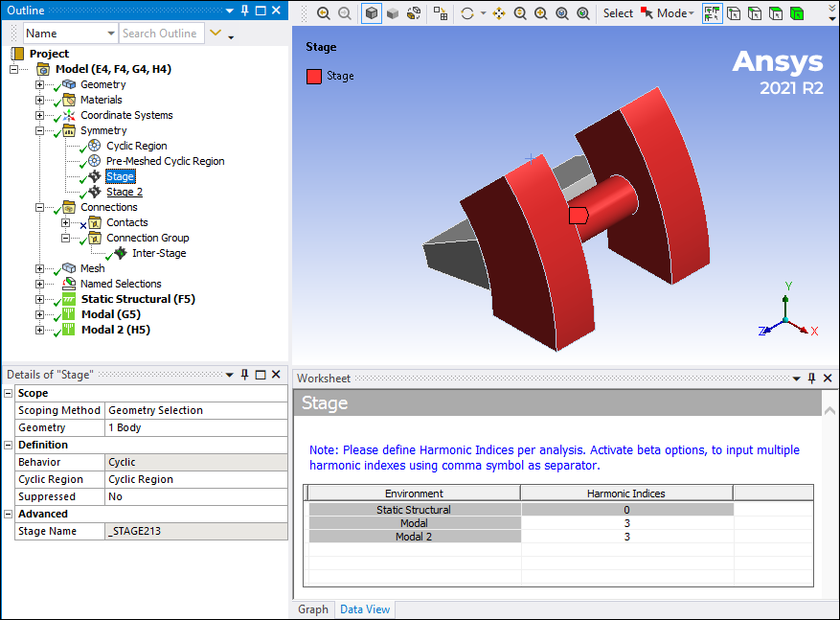
Task: Click the Search Outline input field
Action: tap(161, 34)
